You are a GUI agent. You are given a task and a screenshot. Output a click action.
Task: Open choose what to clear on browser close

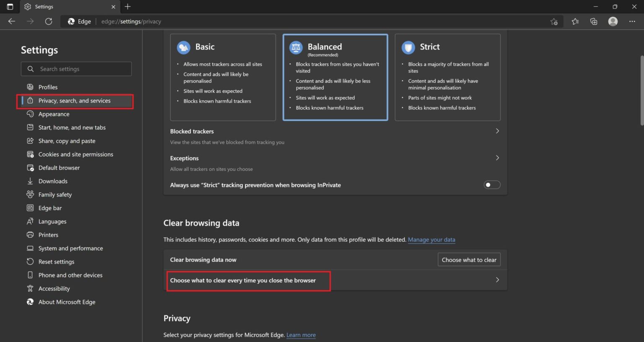click(x=248, y=280)
